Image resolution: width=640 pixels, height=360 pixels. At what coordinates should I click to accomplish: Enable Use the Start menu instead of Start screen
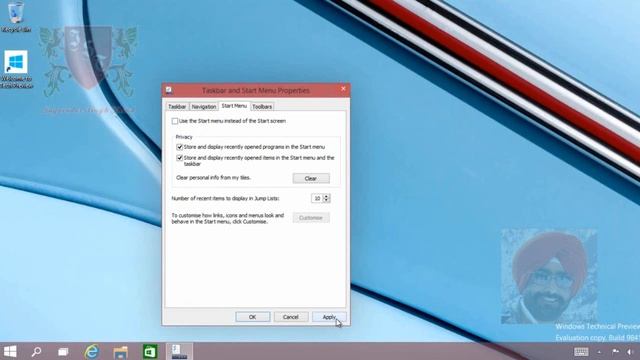pyautogui.click(x=175, y=121)
